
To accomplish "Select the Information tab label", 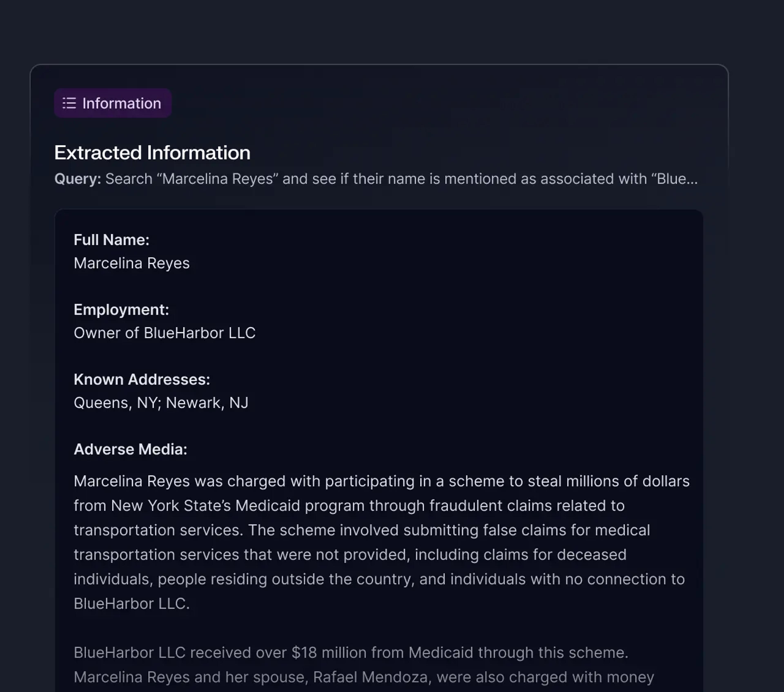I will pyautogui.click(x=122, y=103).
